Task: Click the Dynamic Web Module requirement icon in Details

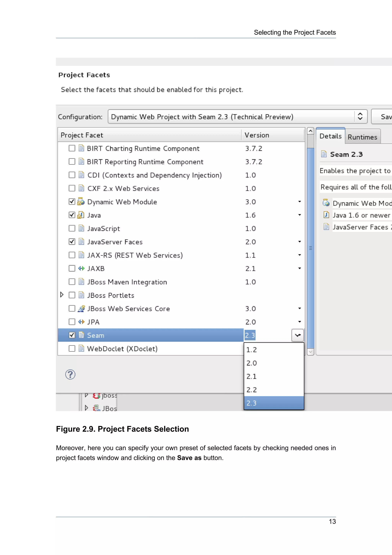Action: (326, 203)
